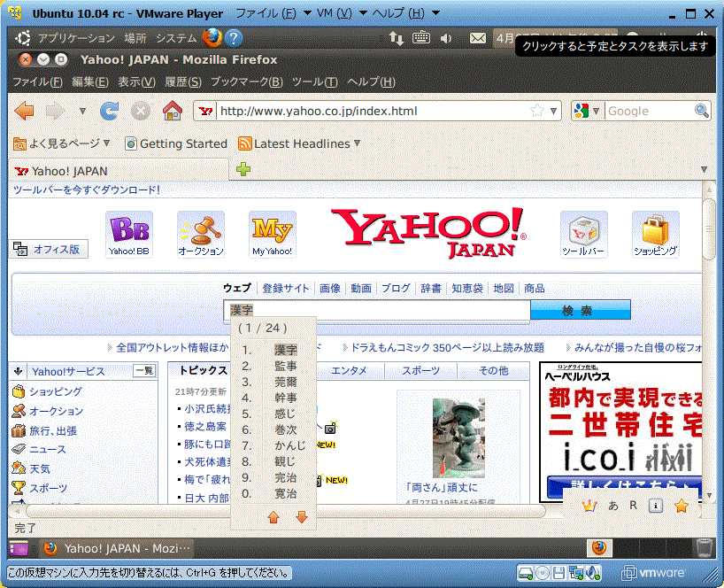Open the history dropdown next to forward

(x=82, y=111)
